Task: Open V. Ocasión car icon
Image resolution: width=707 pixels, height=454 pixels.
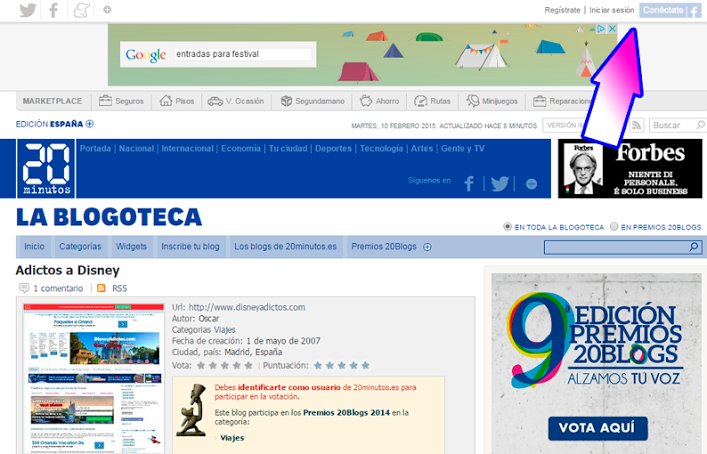Action: [215, 101]
